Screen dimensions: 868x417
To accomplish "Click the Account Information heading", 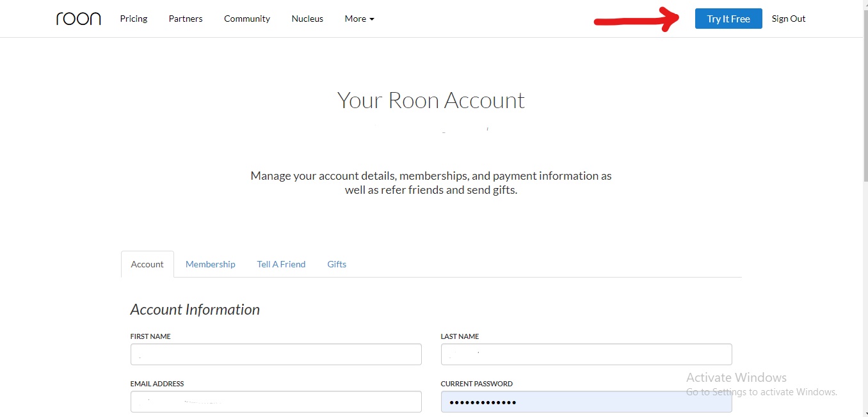I will tap(195, 310).
